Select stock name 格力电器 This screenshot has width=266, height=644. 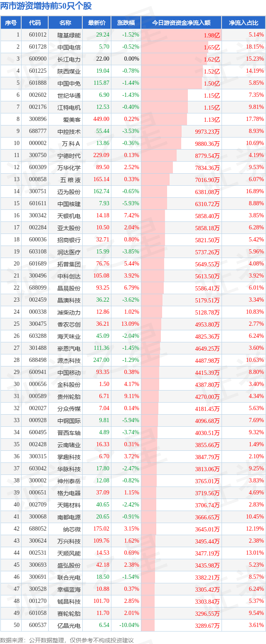pos(69,493)
